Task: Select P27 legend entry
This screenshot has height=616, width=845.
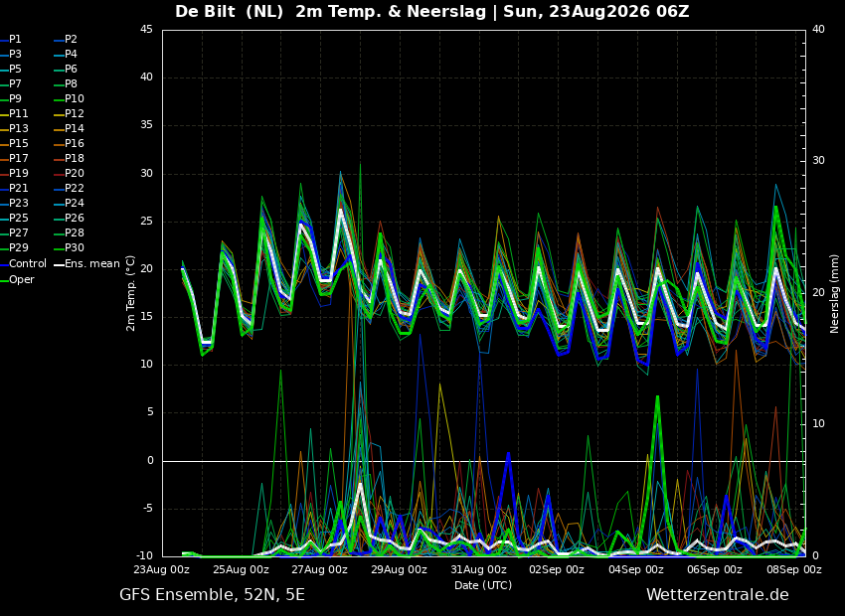Action: coord(18,233)
